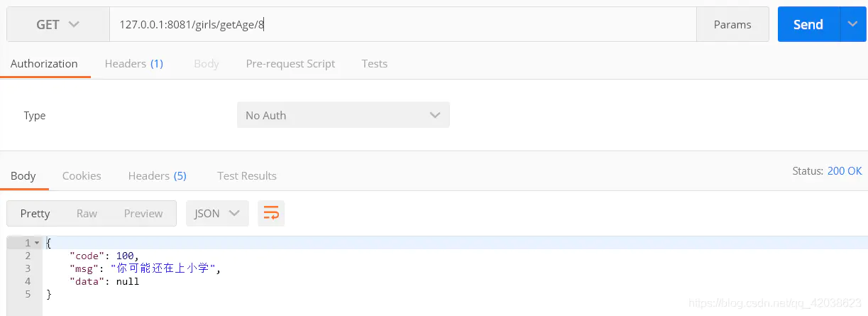
Task: Switch response view to Raw
Action: click(87, 213)
